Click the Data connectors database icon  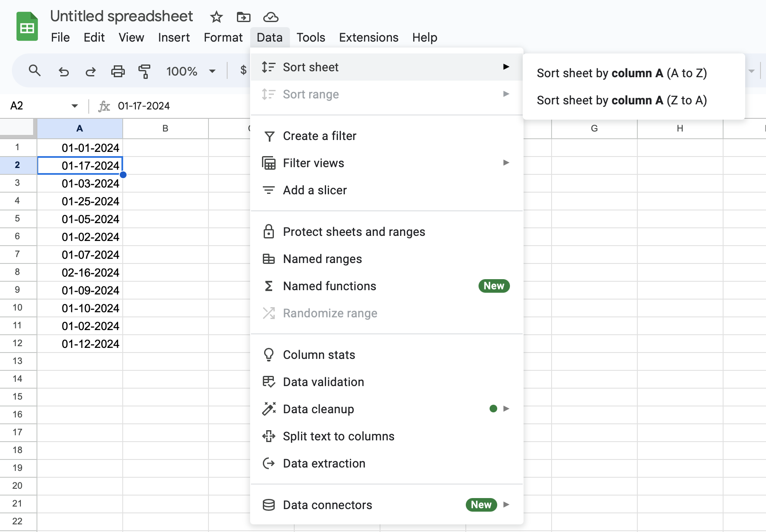(269, 505)
